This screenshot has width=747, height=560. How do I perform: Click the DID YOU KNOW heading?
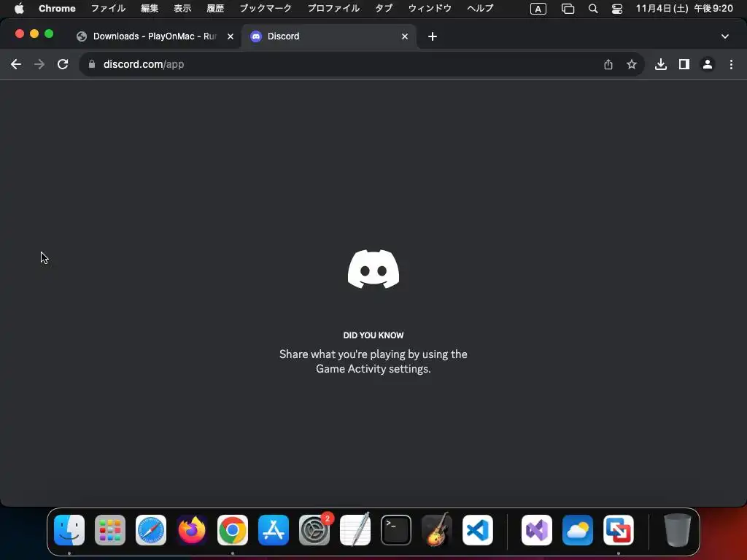point(373,335)
